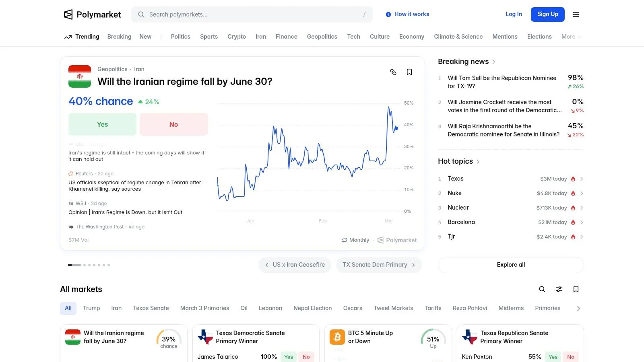Select the All markets filter chip
This screenshot has height=362, width=644.
click(68, 308)
